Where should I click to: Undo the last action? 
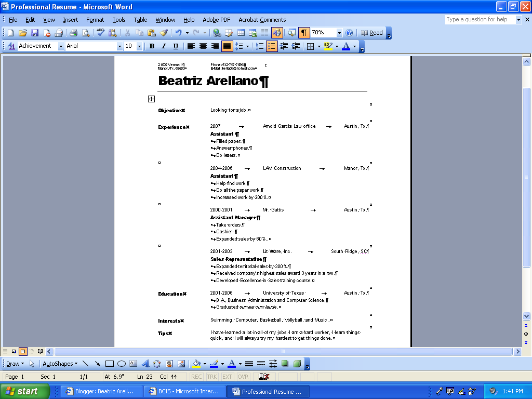[178, 33]
